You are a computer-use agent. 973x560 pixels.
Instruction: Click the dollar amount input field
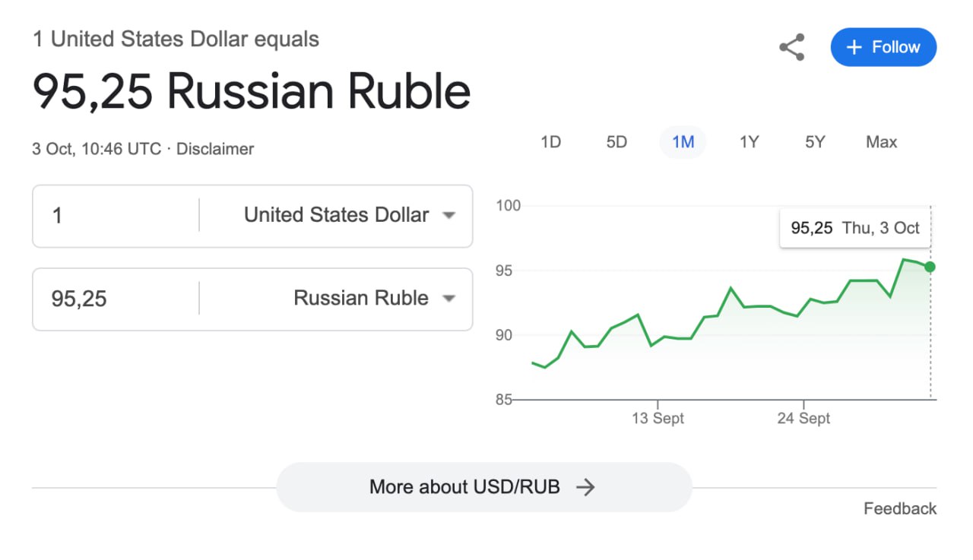(x=116, y=216)
